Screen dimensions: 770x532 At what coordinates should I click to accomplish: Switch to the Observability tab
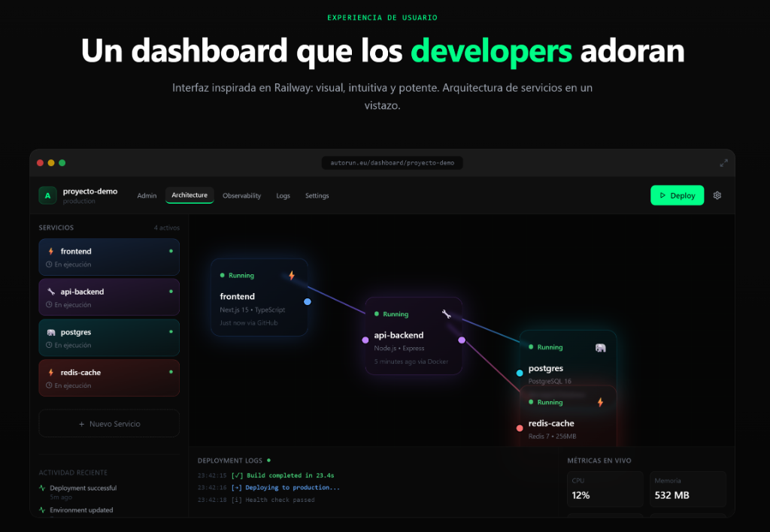click(241, 195)
